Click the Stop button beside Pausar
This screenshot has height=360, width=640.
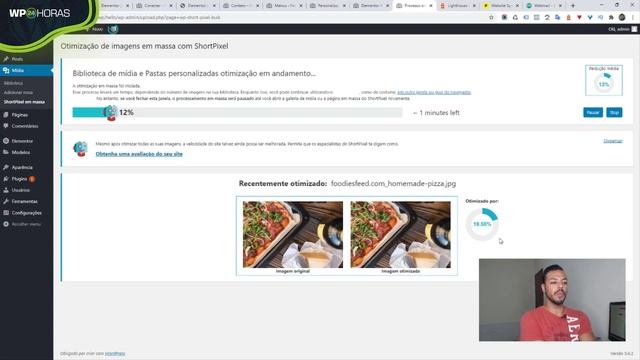614,112
